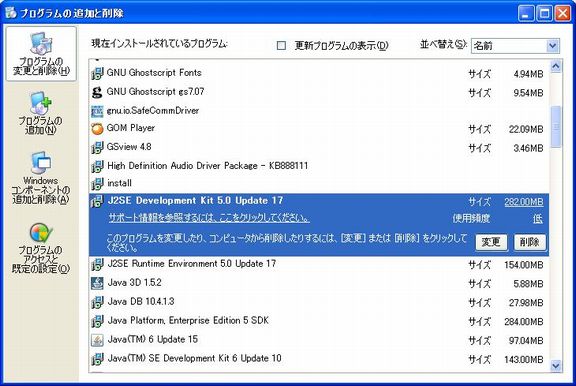The height and width of the screenshot is (386, 576).
Task: Click the 現在インストールされているプログラム label
Action: tap(159, 44)
